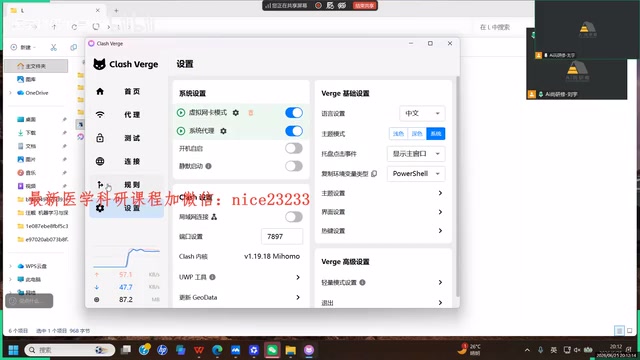Open the 主文件夹 item in Explorer sidebar
The image size is (640, 360).
pos(36,66)
